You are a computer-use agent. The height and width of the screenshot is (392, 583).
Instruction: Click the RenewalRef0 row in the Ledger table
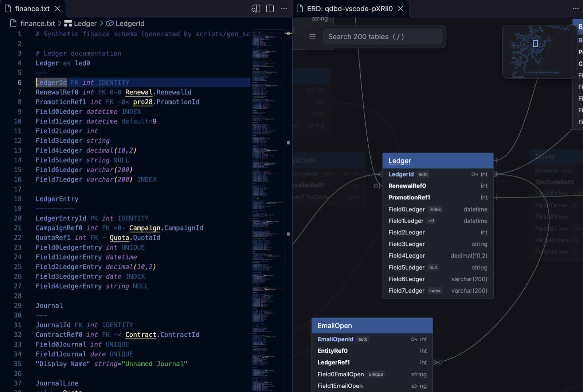(x=438, y=186)
